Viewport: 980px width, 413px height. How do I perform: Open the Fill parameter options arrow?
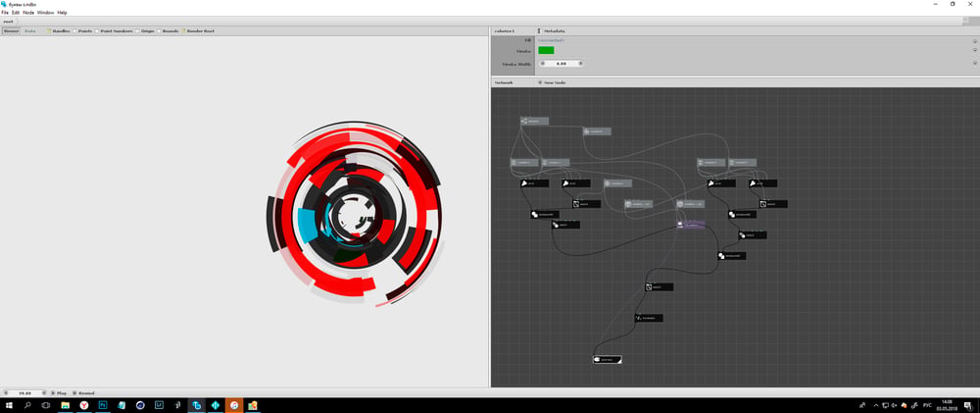(974, 41)
